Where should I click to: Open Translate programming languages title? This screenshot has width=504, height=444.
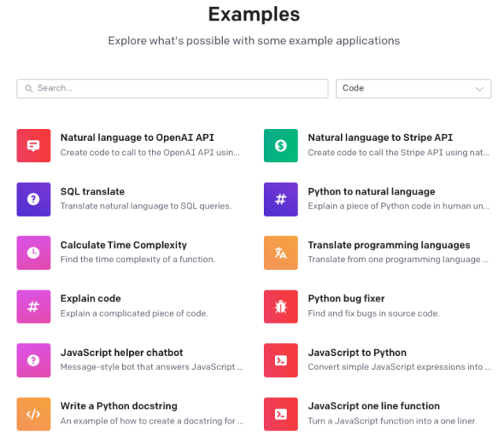click(x=389, y=245)
